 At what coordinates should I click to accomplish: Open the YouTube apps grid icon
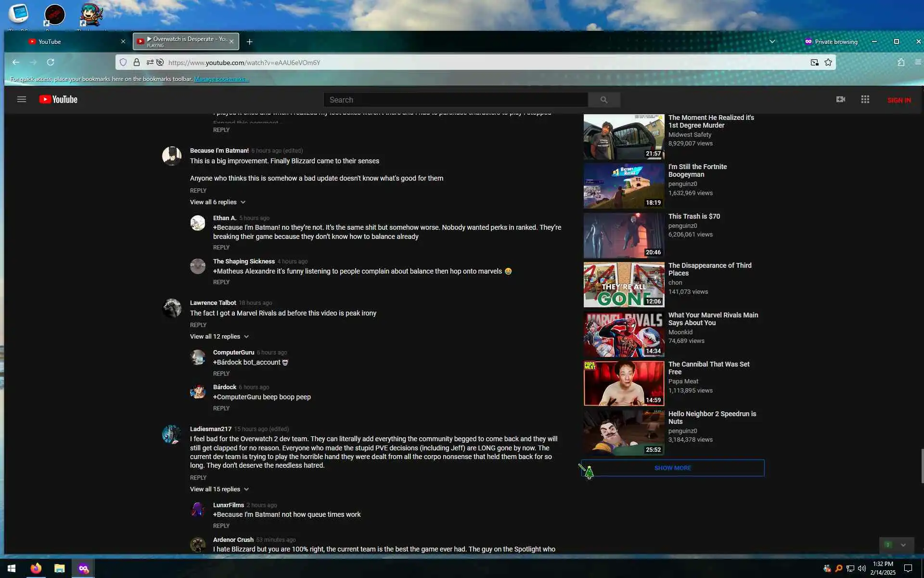[865, 99]
